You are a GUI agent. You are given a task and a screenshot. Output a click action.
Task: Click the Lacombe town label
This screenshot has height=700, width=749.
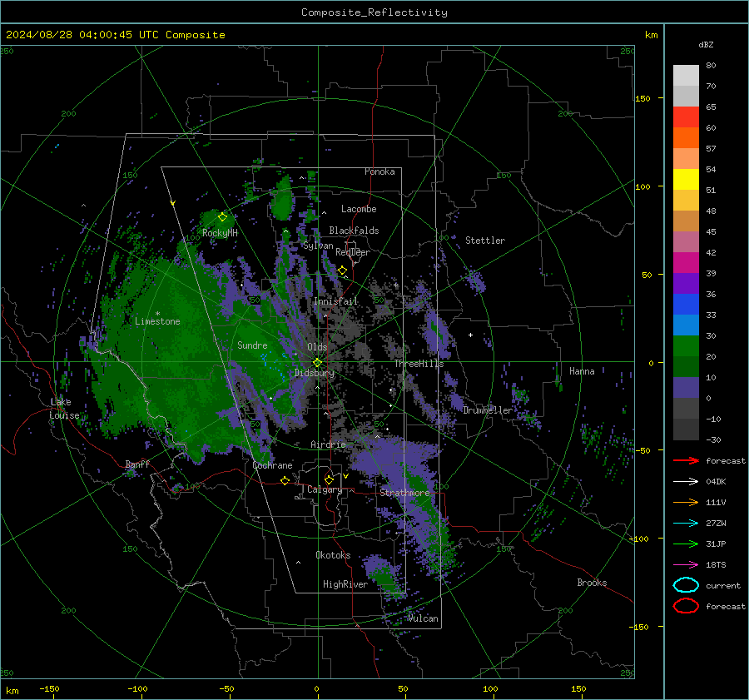359,209
